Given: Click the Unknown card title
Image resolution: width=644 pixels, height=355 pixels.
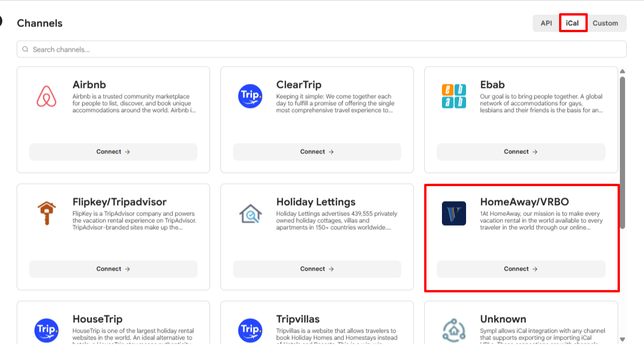Looking at the screenshot, I should pos(503,319).
